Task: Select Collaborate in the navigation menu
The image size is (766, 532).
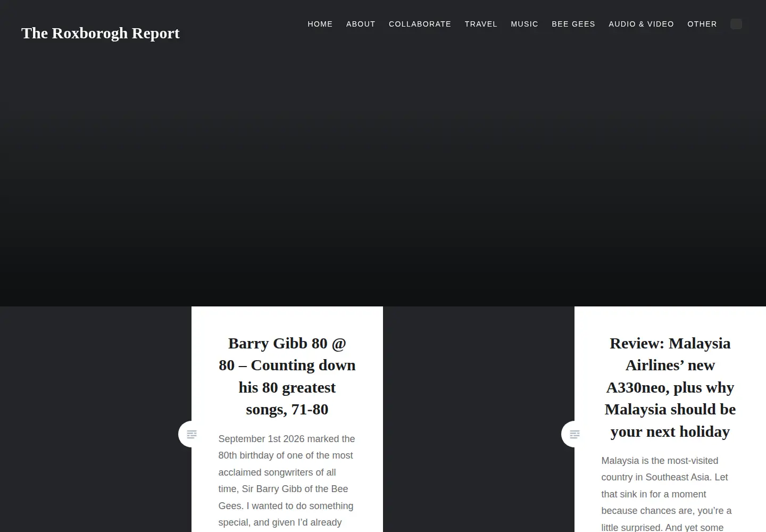Action: pyautogui.click(x=420, y=24)
